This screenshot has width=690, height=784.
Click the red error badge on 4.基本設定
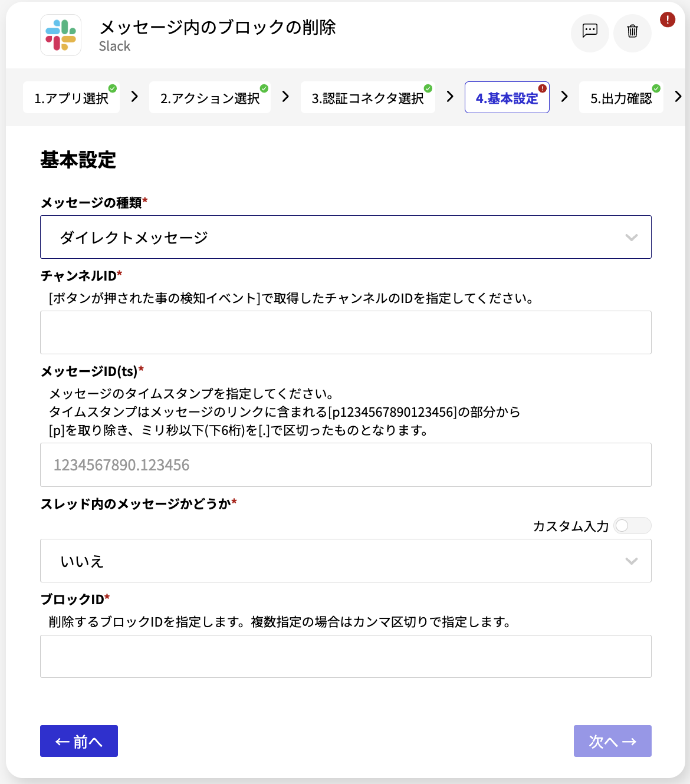point(543,88)
